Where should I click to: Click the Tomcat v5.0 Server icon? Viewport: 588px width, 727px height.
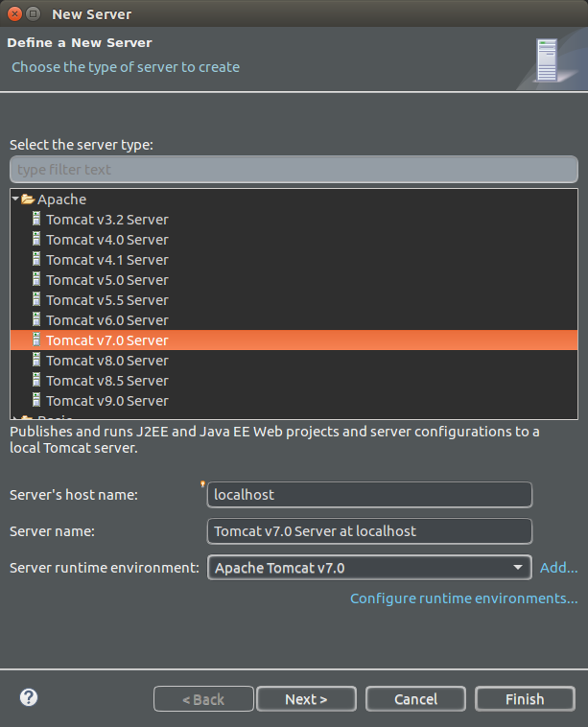pos(36,280)
